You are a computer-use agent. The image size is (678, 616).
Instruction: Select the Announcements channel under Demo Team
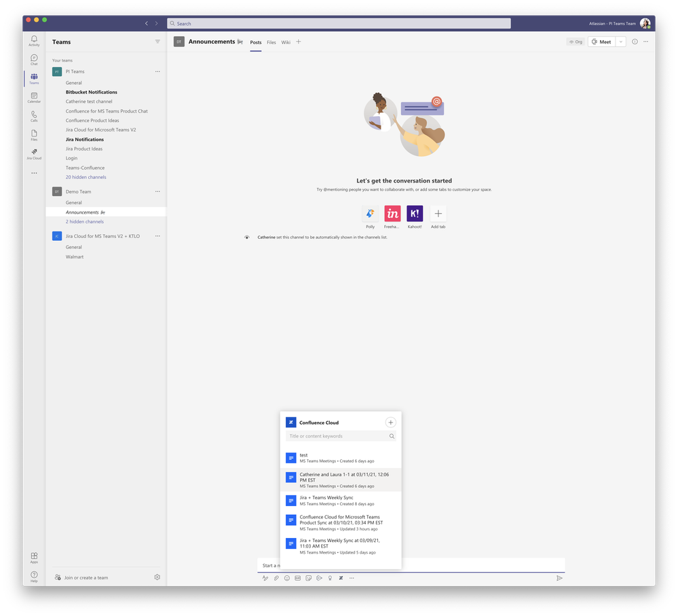[106, 212]
